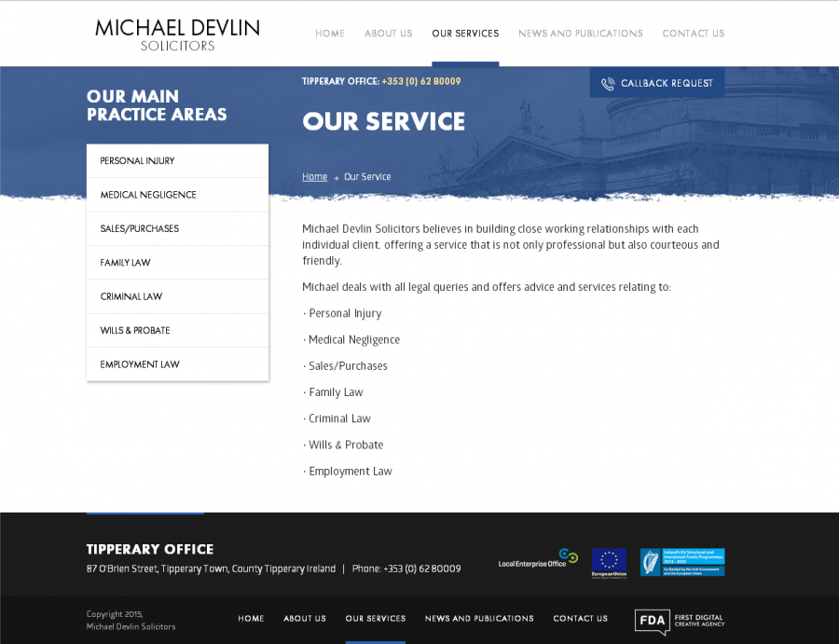Click the Criminal Law bullet in content
Screen dimensions: 839x644
point(337,418)
